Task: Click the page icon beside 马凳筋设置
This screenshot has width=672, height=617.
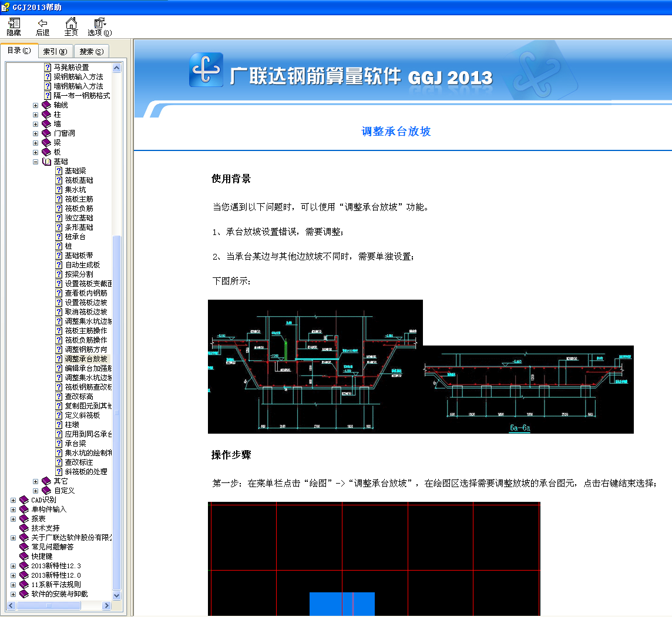Action: point(48,68)
